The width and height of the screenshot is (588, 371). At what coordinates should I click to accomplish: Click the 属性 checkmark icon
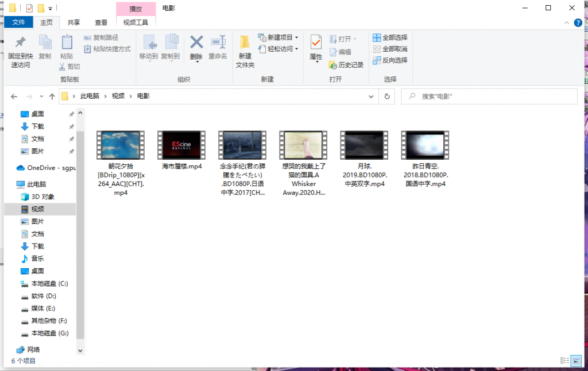coord(316,42)
